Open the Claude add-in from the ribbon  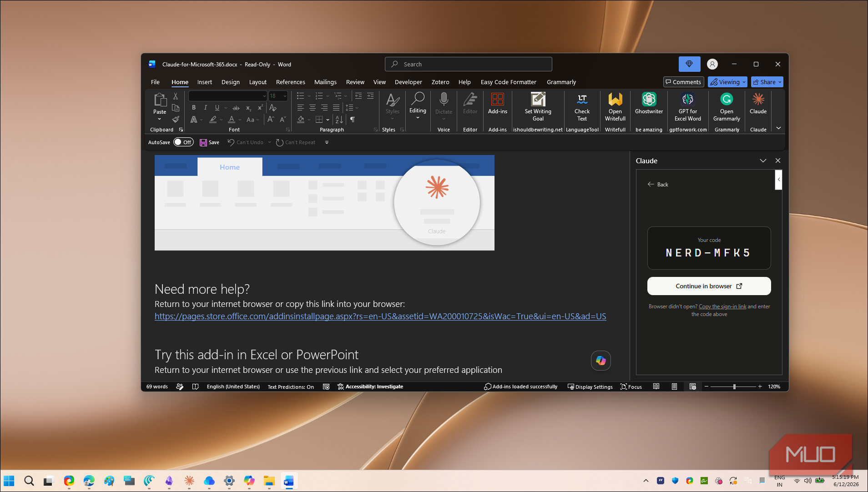click(758, 104)
